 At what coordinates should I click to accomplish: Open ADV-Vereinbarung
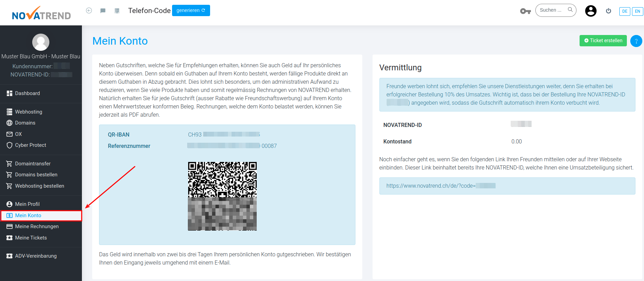coord(41,256)
